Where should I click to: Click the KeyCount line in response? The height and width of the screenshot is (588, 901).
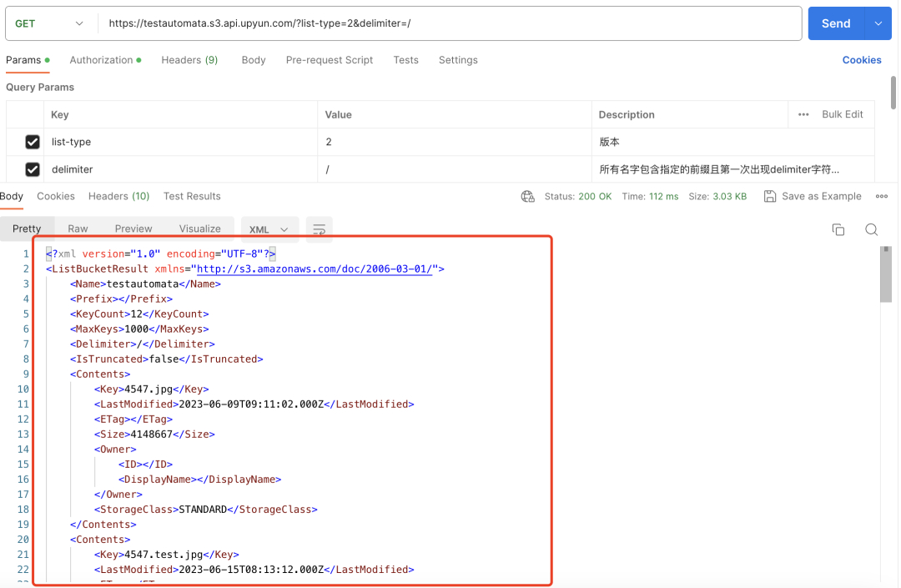tap(139, 314)
